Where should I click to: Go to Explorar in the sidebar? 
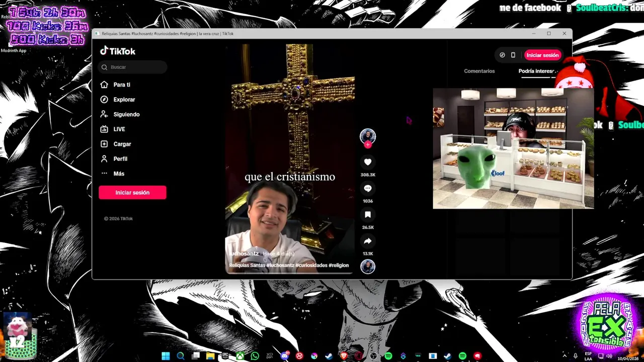(x=124, y=100)
